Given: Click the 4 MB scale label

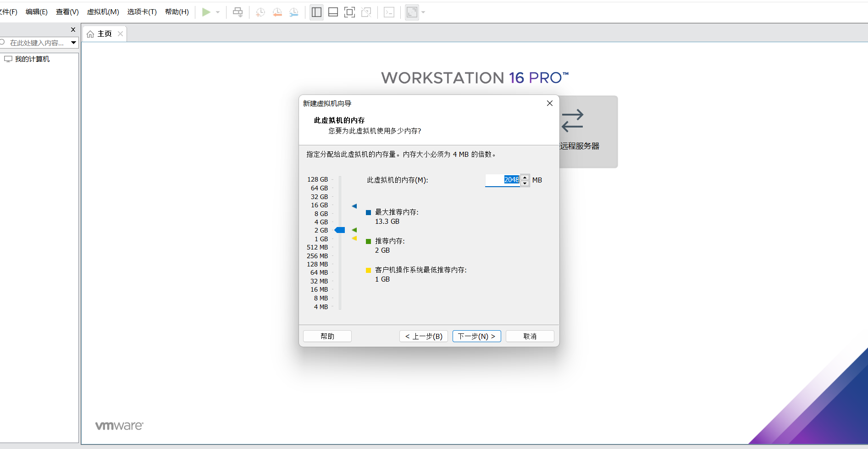Looking at the screenshot, I should (321, 307).
